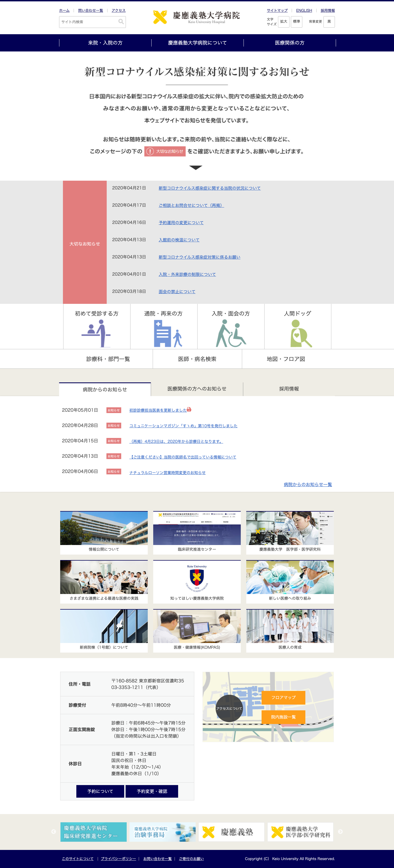Open 医療関係の方 navigation menu
Viewport: 394px width, 868px height.
coord(290,43)
